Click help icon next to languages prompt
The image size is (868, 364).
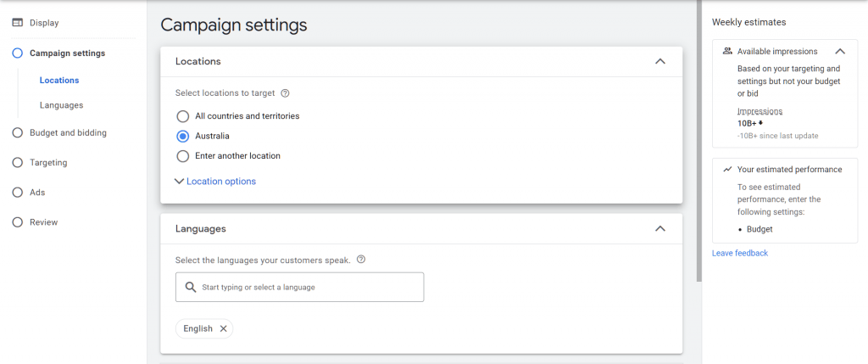tap(361, 260)
